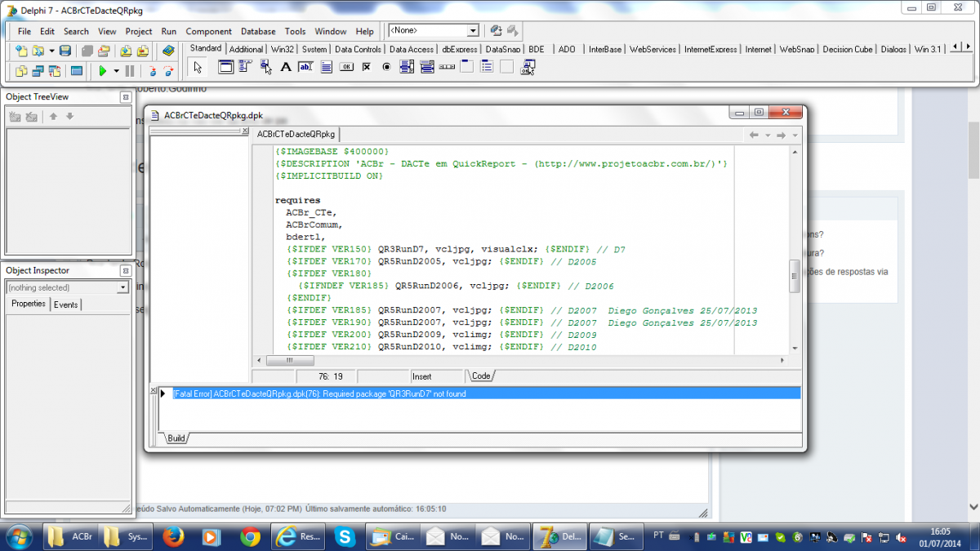Click the Toggle Form/Unit icon
The height and width of the screenshot is (551, 980).
54,71
